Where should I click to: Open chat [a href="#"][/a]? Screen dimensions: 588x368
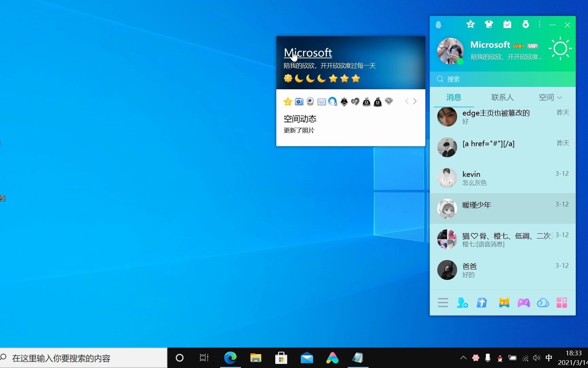[x=503, y=147]
